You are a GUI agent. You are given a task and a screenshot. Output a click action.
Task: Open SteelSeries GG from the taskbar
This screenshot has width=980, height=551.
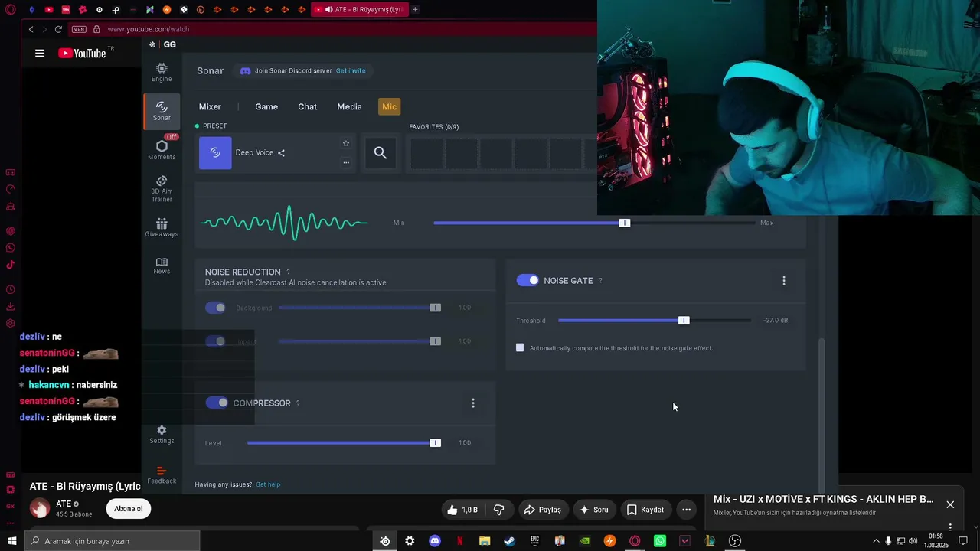tap(385, 541)
